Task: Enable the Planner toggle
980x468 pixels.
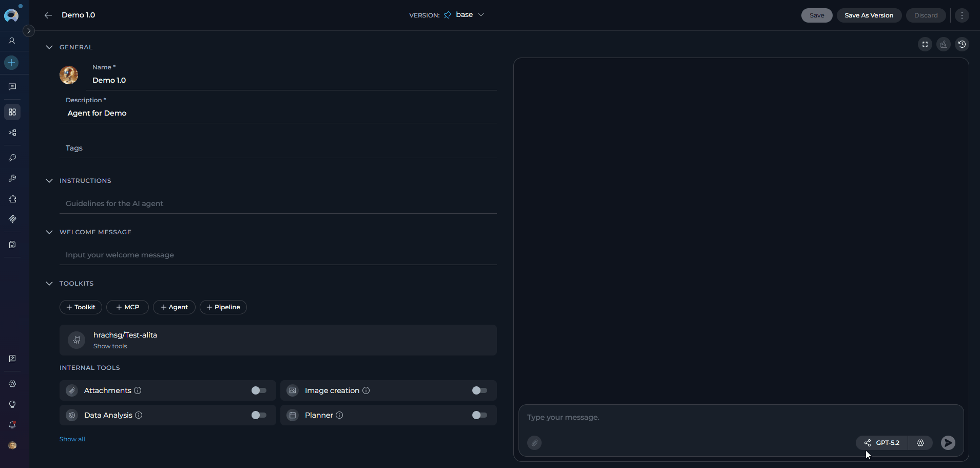Action: 479,415
